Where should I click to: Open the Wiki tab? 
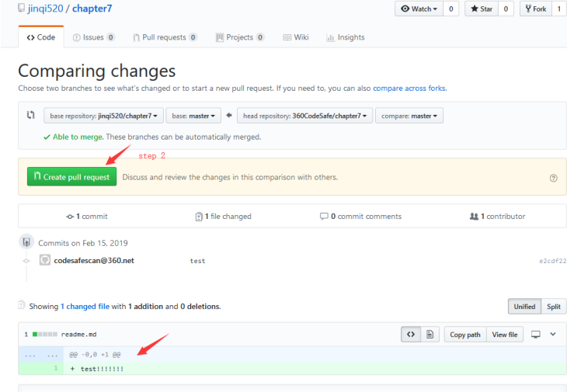click(x=296, y=37)
